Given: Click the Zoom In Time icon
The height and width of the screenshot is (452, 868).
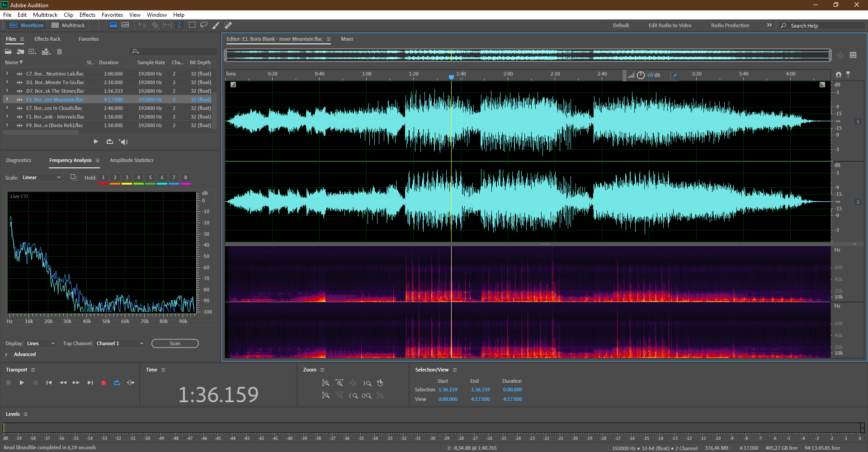Looking at the screenshot, I should (339, 383).
